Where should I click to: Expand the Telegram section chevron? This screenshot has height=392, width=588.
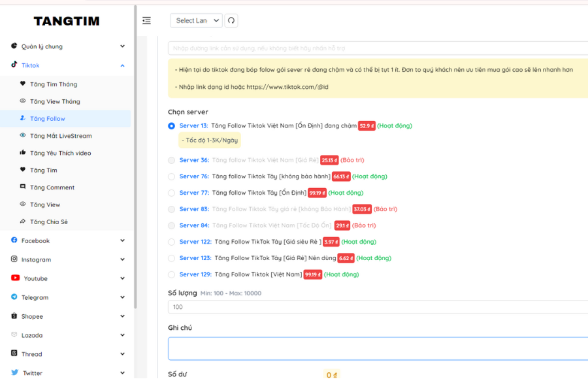coord(122,297)
